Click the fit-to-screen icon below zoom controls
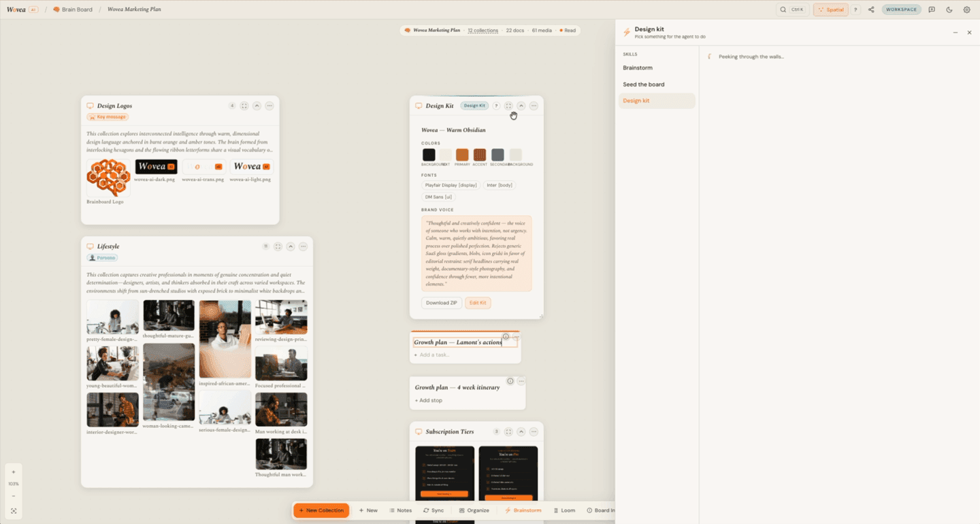980x524 pixels. coord(14,510)
